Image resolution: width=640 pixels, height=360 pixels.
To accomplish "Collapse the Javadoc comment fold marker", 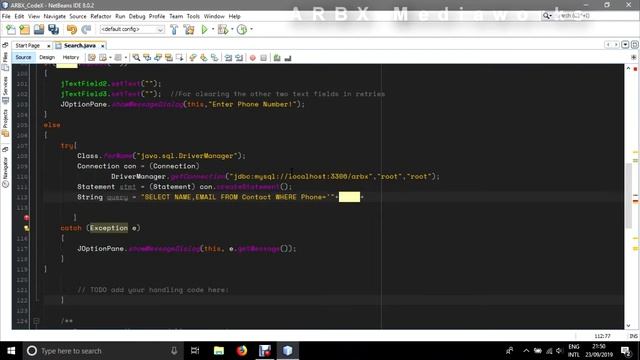I will point(36,321).
